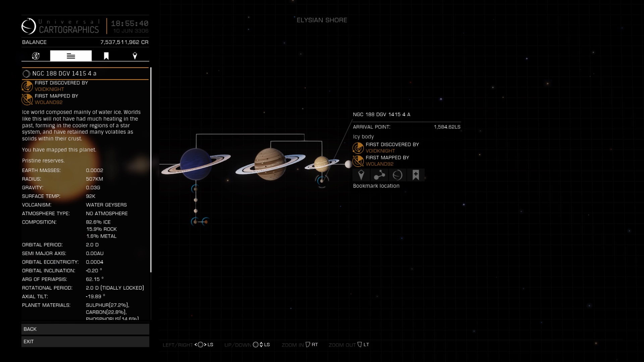The height and width of the screenshot is (362, 644).
Task: Select first moon below the blue giant
Action: coord(196,189)
